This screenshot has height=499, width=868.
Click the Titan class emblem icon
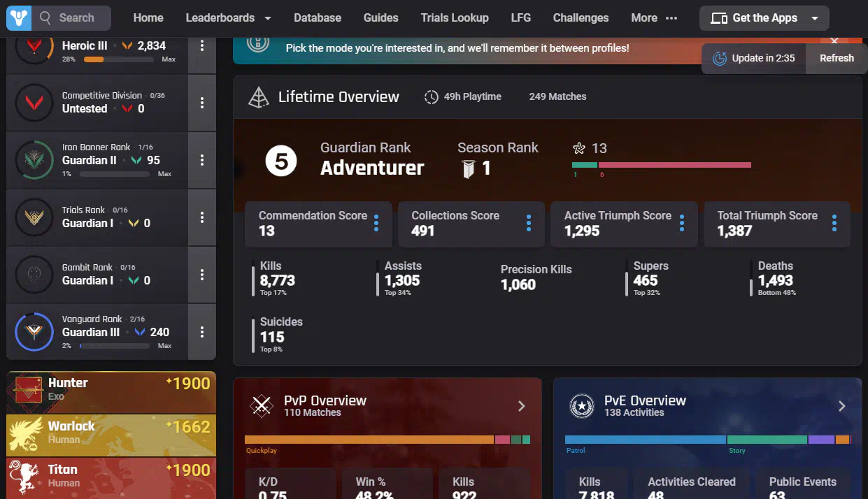point(25,477)
